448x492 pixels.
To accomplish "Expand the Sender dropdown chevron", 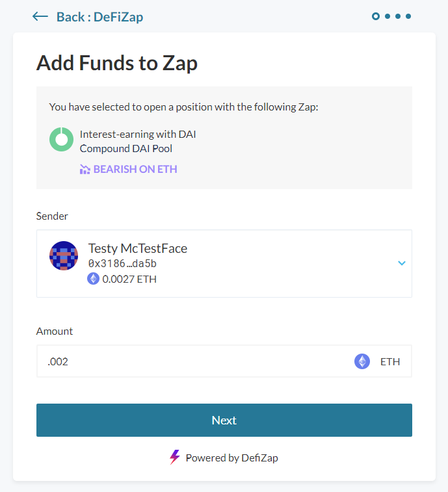I will [x=402, y=263].
